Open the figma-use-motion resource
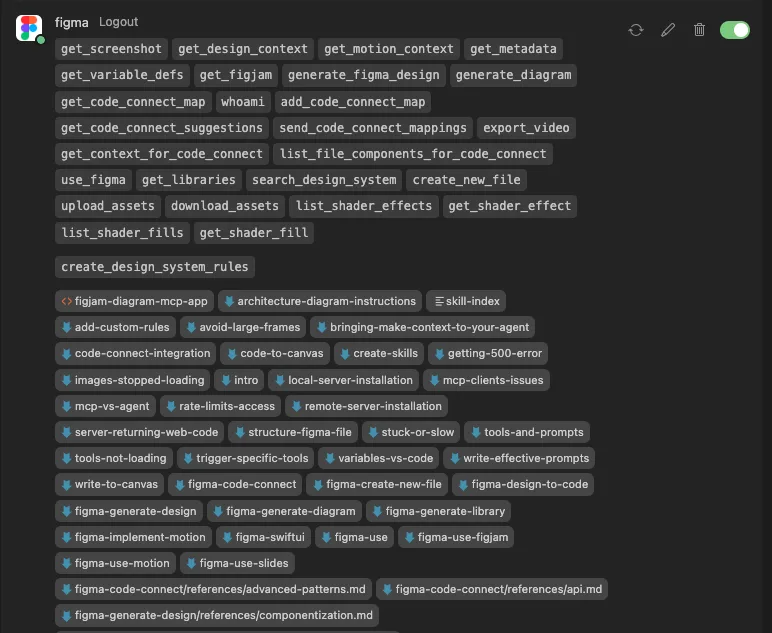This screenshot has height=633, width=772. [x=115, y=564]
